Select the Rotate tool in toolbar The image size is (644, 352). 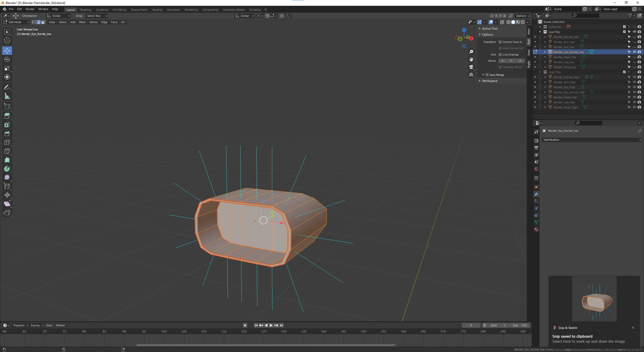pyautogui.click(x=7, y=60)
